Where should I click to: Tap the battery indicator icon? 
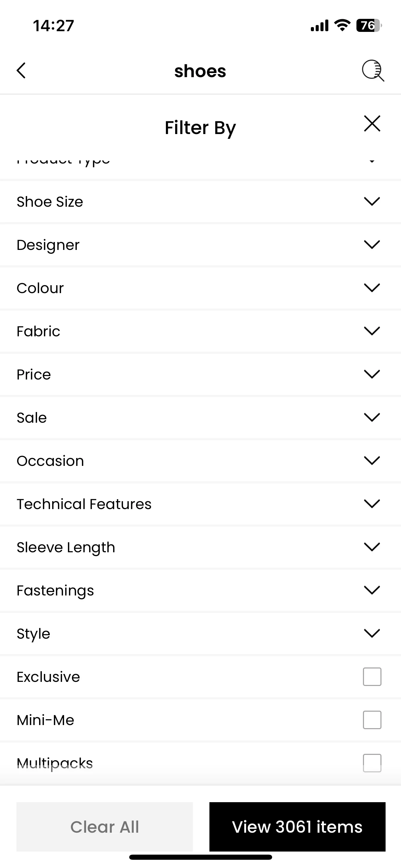click(369, 25)
